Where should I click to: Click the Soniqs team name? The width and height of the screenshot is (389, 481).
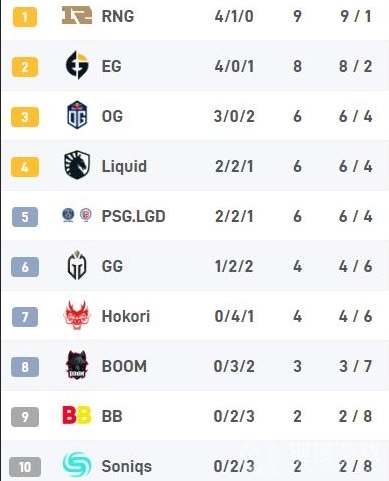point(126,466)
